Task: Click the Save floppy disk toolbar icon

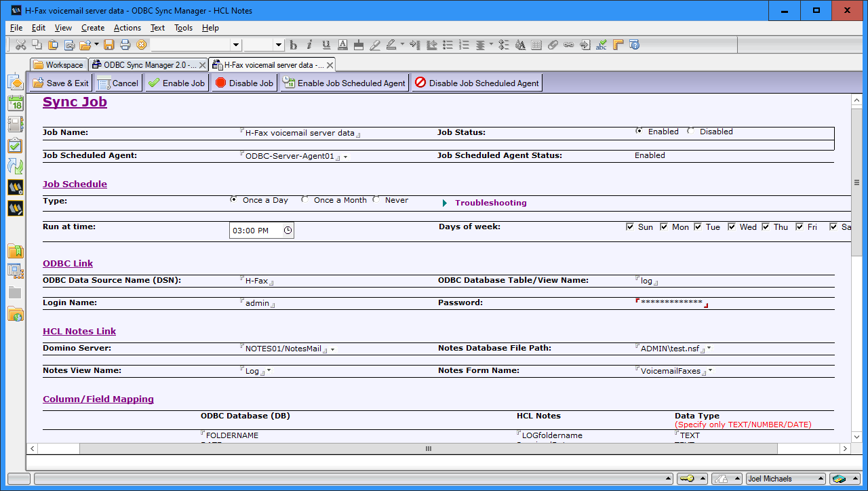Action: pos(108,45)
